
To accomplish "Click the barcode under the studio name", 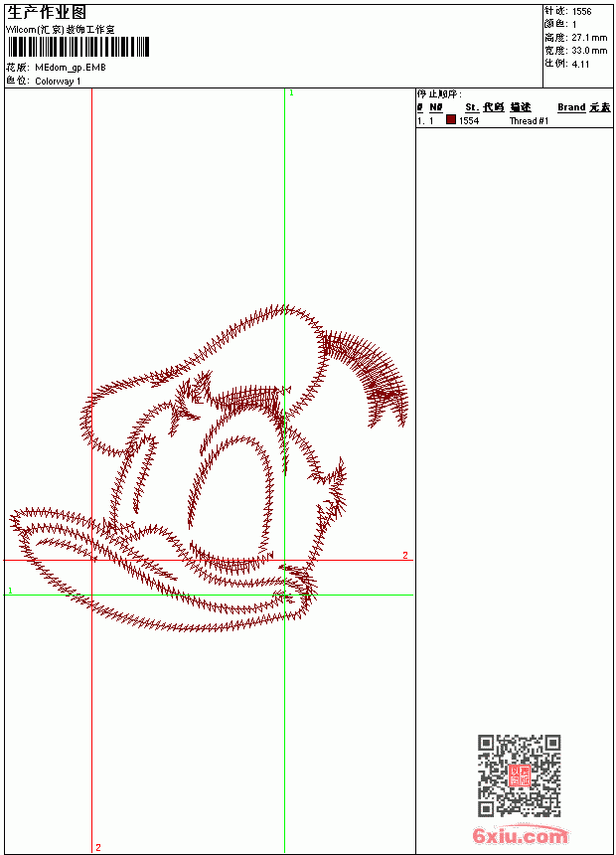I will [77, 47].
